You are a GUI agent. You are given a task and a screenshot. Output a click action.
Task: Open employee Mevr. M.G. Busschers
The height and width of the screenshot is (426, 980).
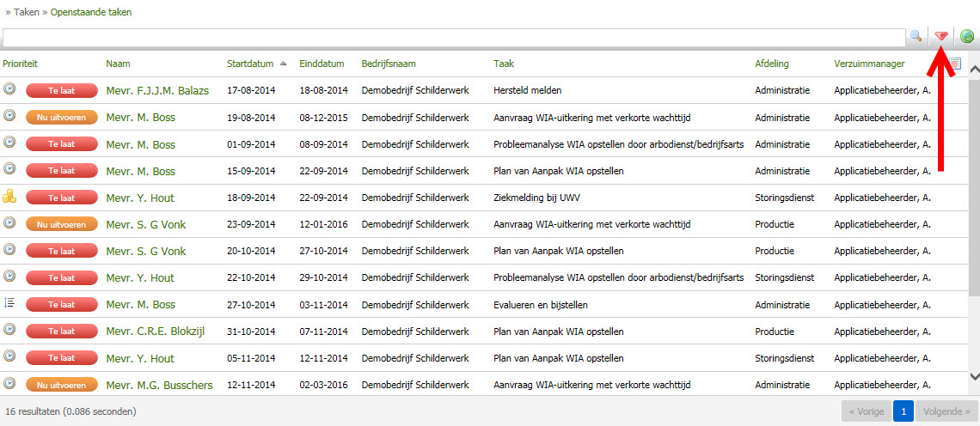[x=159, y=385]
